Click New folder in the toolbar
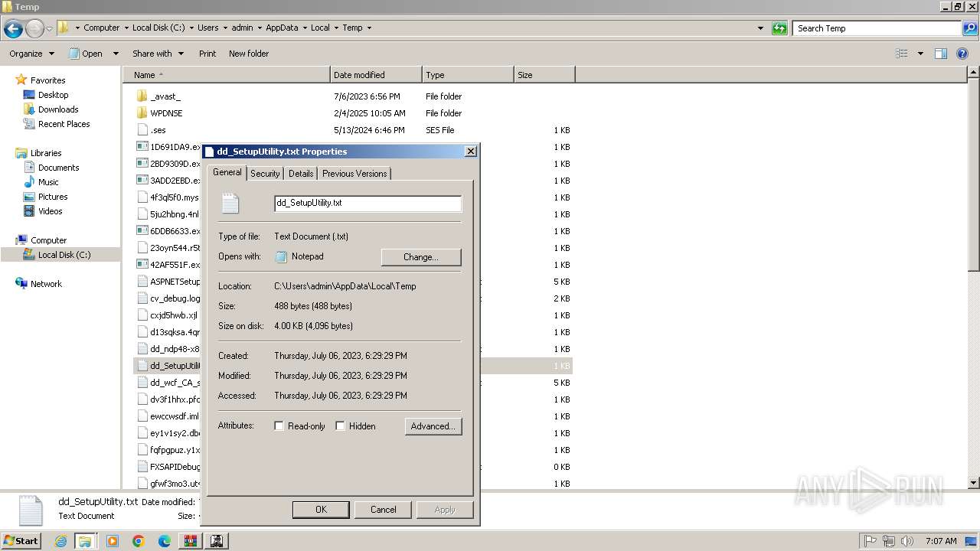980x551 pixels. click(249, 54)
